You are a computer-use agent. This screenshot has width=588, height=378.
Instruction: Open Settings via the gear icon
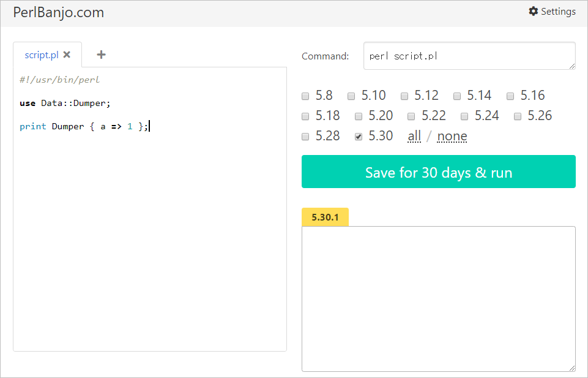(x=533, y=12)
